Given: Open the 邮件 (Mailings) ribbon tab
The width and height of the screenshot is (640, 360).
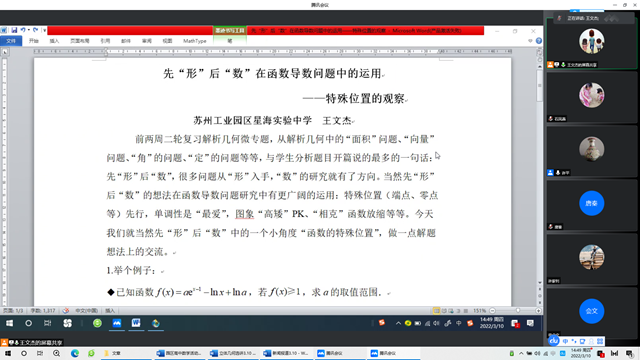Looking at the screenshot, I should tap(126, 41).
